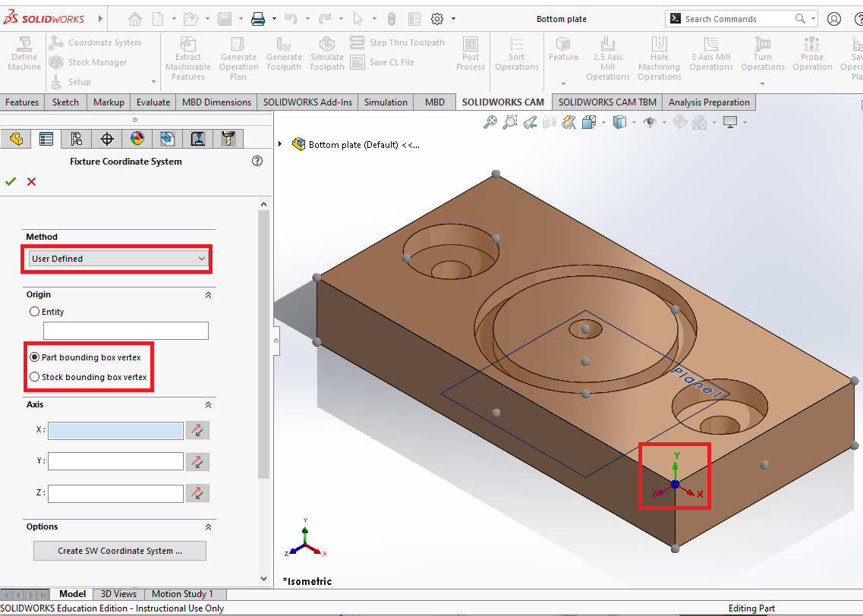Open the DisplayManager color sphere tab
The width and height of the screenshot is (863, 616).
(x=137, y=139)
